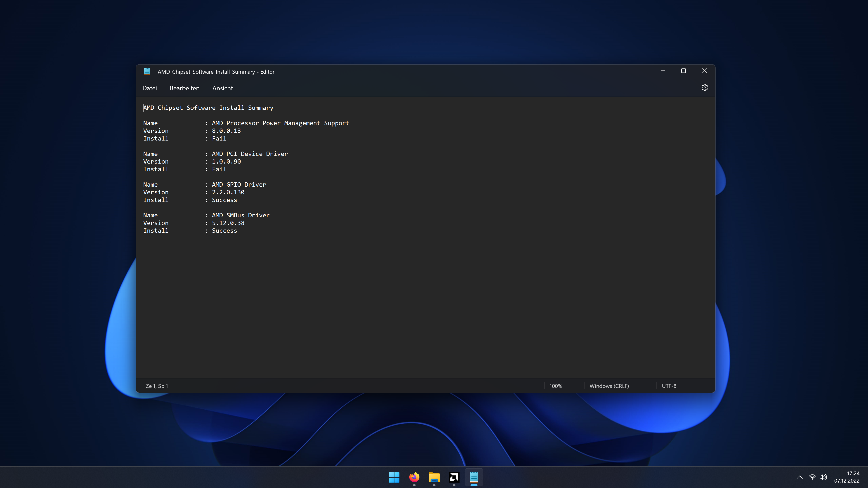Open the Windows Start menu

[394, 477]
